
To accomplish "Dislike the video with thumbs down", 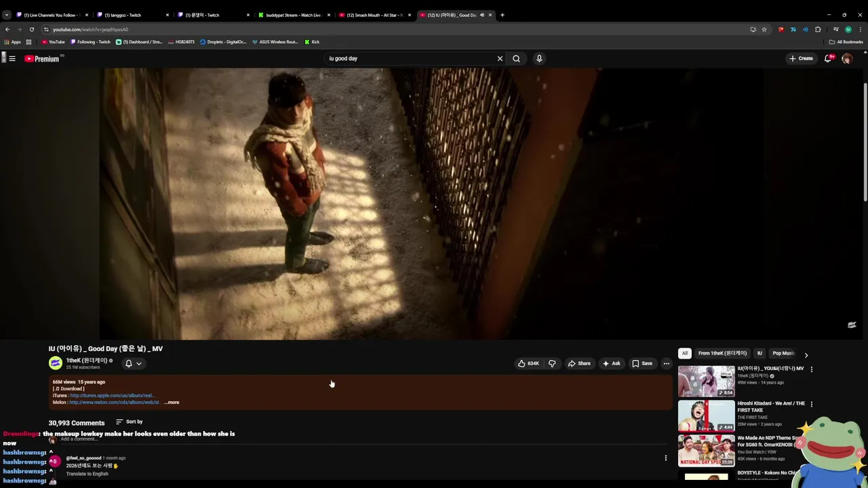I will click(x=551, y=363).
